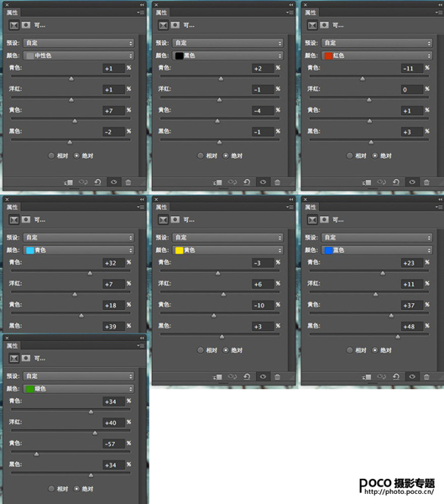Click selective color icon in yellow panel
This screenshot has width=444, height=504.
pyautogui.click(x=163, y=219)
